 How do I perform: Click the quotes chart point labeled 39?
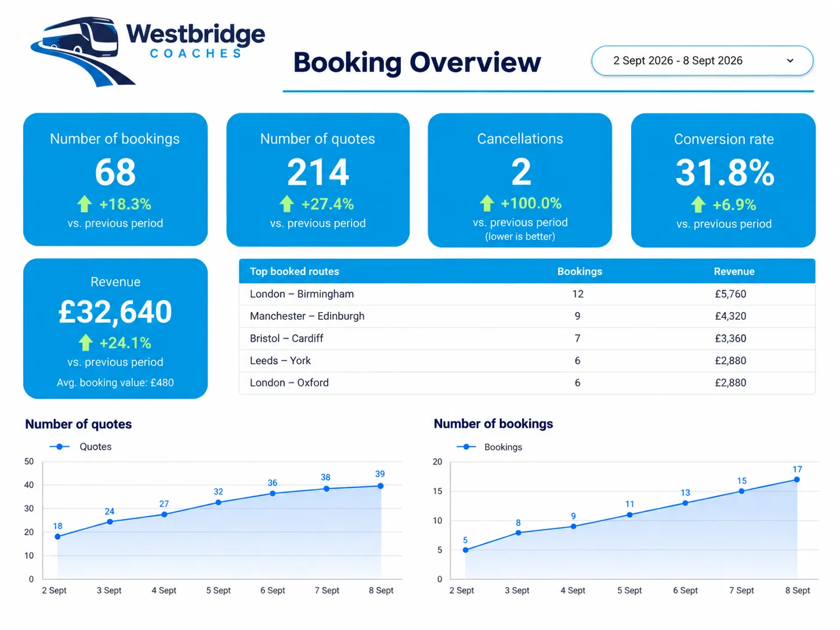pos(381,486)
